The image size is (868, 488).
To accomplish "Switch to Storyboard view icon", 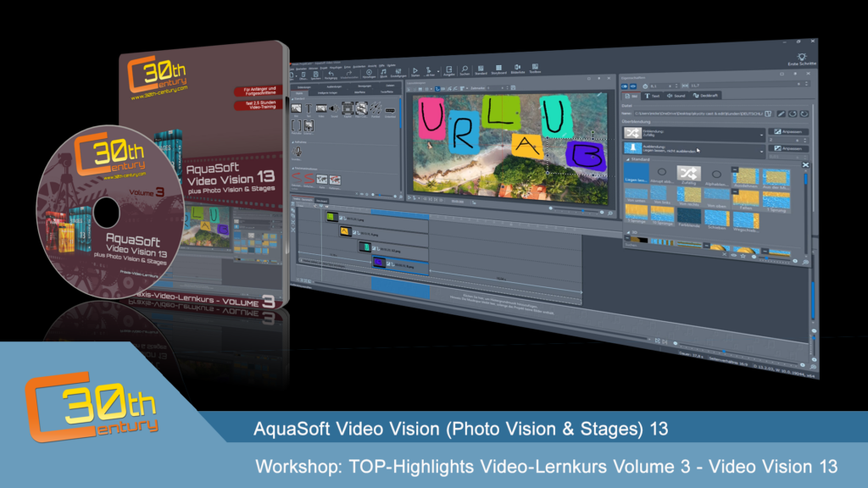I will point(498,68).
